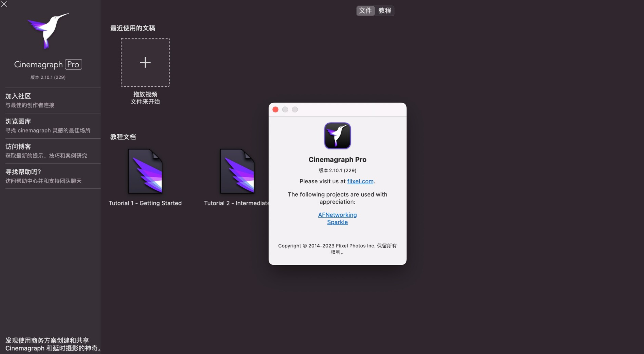This screenshot has width=644, height=354.
Task: Click the 最近使用的文稿 heading
Action: pyautogui.click(x=132, y=28)
